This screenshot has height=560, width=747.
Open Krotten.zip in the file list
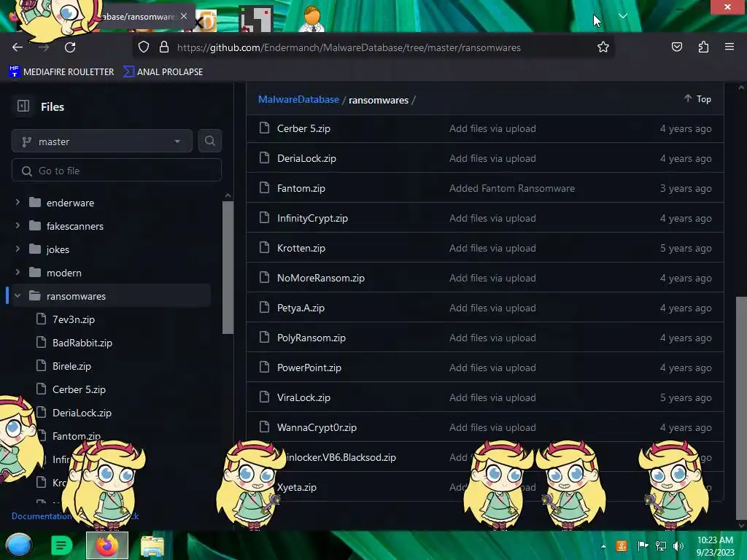tap(301, 248)
